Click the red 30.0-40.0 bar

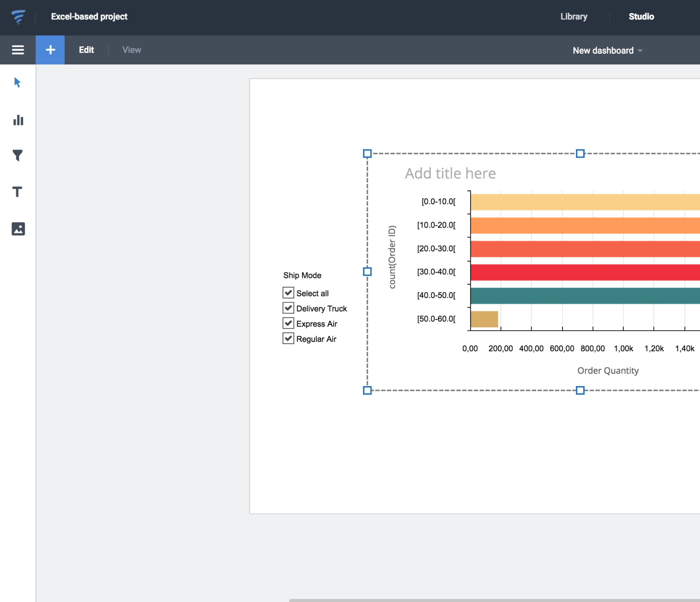point(585,272)
